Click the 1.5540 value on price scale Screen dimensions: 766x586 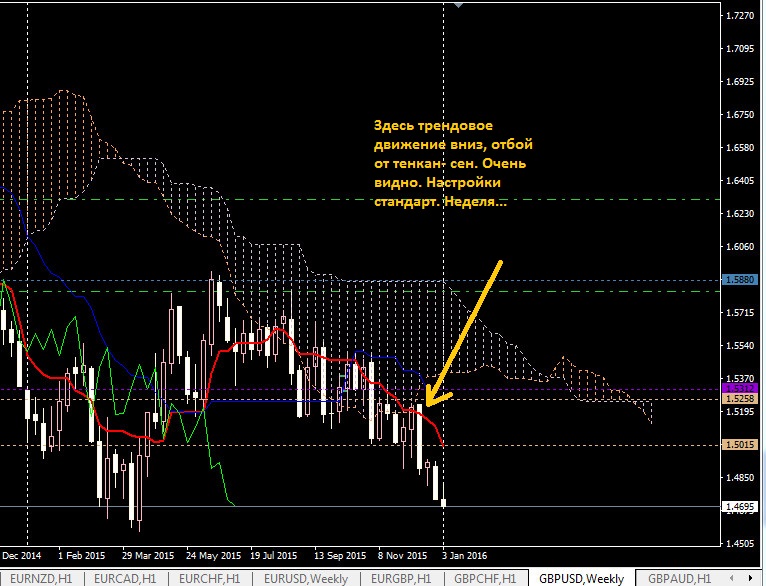click(x=740, y=345)
